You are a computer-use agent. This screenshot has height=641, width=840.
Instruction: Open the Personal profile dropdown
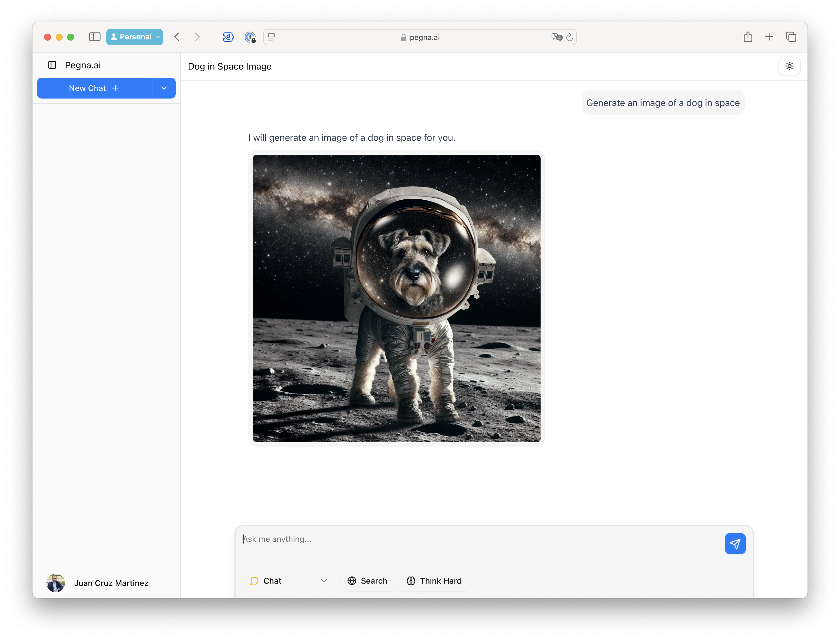tap(135, 37)
